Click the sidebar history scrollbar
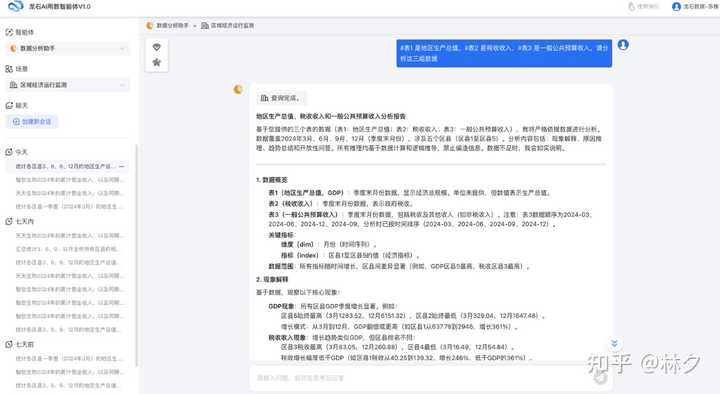 pos(137,255)
